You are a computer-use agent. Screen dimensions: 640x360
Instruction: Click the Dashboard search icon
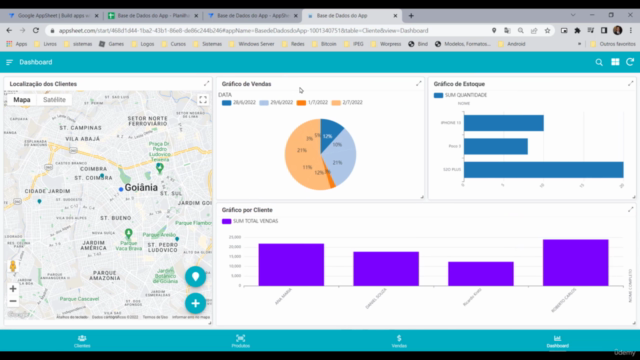[x=599, y=62]
